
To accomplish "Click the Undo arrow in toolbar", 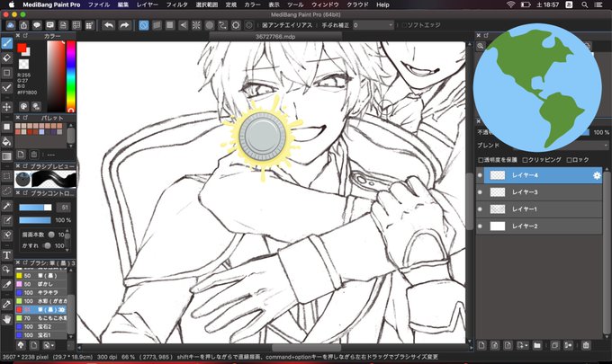I will point(109,25).
